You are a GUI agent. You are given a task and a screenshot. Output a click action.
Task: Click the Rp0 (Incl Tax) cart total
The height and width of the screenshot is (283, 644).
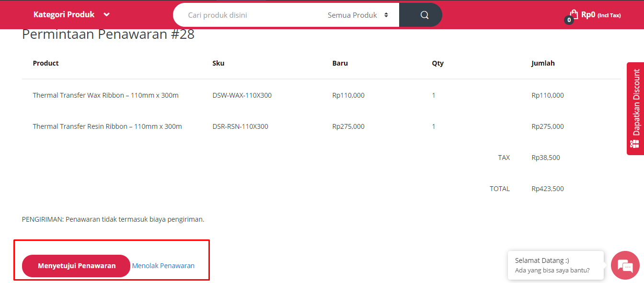(600, 15)
